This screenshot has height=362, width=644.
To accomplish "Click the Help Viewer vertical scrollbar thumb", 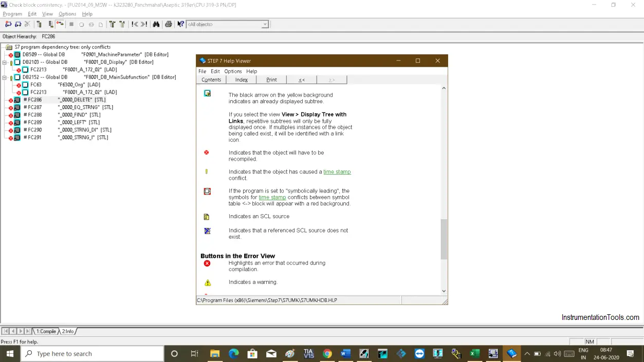I will click(x=444, y=239).
